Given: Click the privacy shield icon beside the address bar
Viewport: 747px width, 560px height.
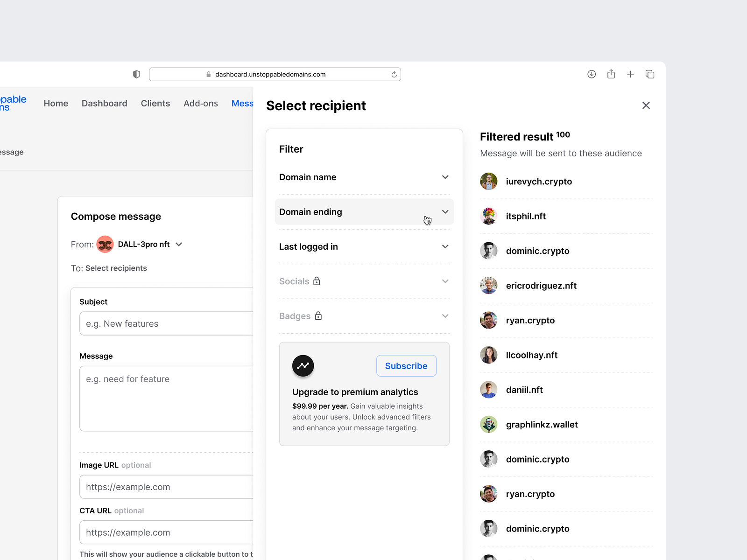Looking at the screenshot, I should [x=136, y=74].
